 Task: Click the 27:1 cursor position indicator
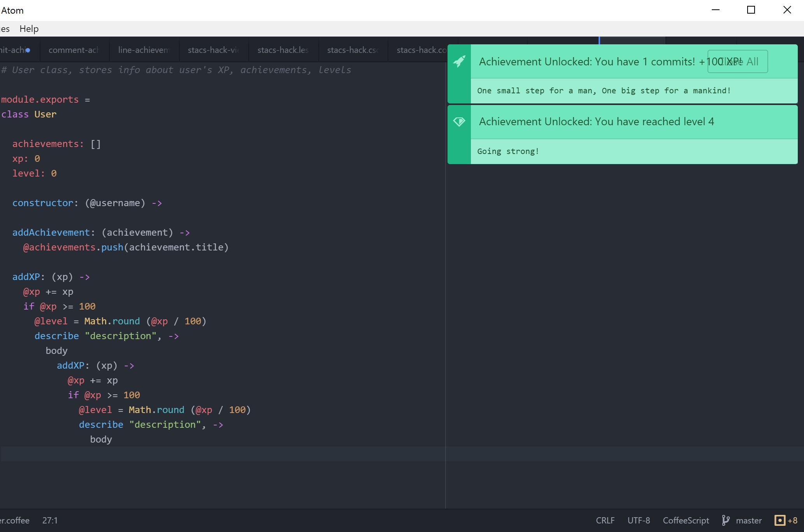[x=50, y=520]
